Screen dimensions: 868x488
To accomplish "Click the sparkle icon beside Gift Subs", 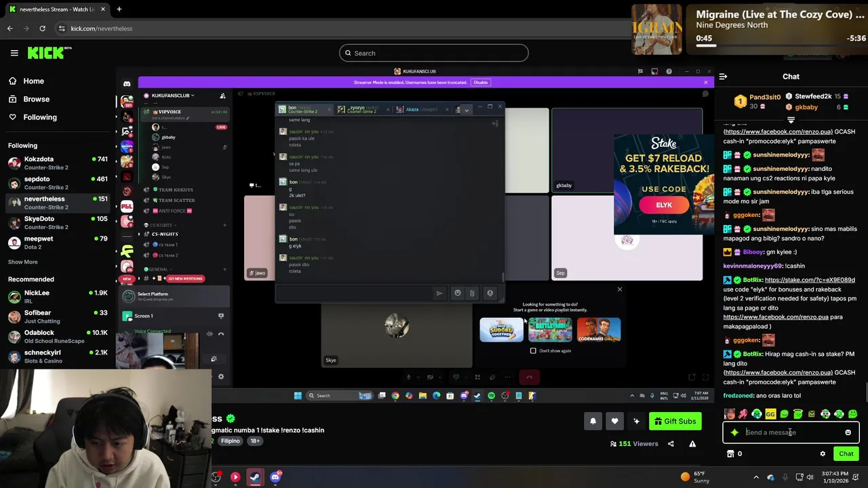I will 636,421.
